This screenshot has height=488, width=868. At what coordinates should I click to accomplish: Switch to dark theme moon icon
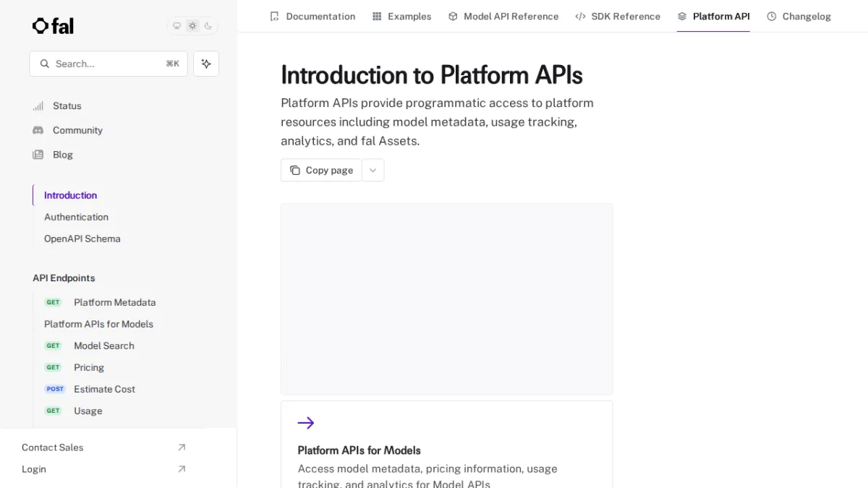(208, 26)
